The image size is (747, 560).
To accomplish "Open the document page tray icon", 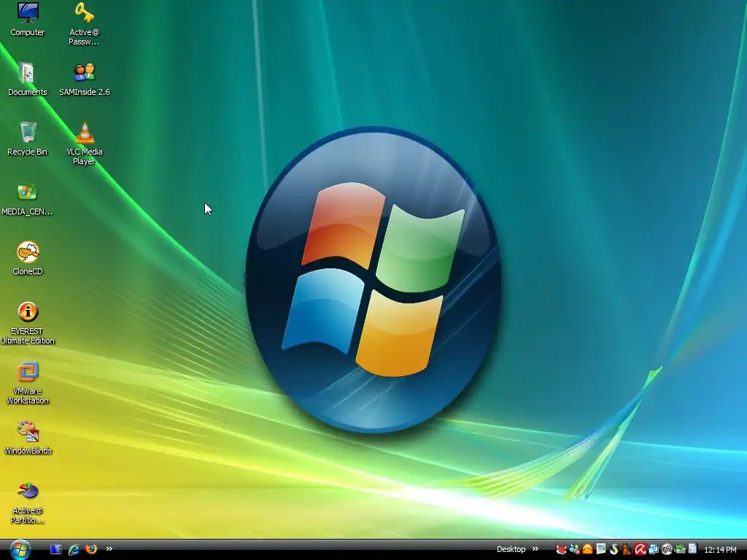I will [x=693, y=549].
